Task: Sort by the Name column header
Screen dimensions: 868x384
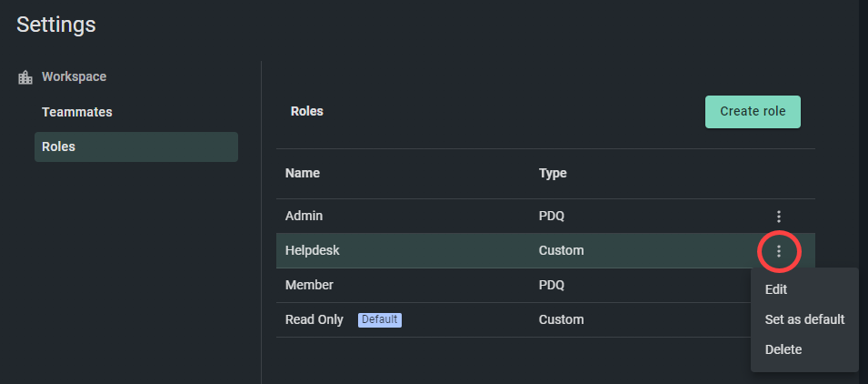Action: (x=303, y=173)
